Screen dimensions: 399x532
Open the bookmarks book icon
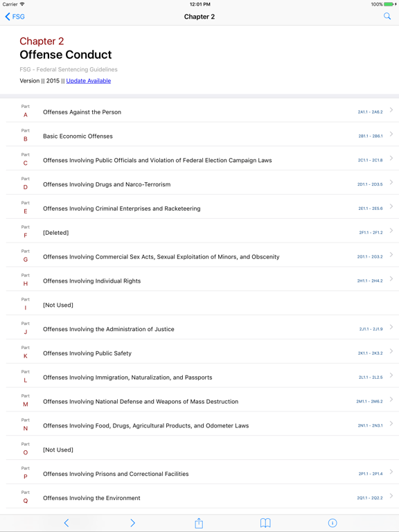[x=265, y=523]
